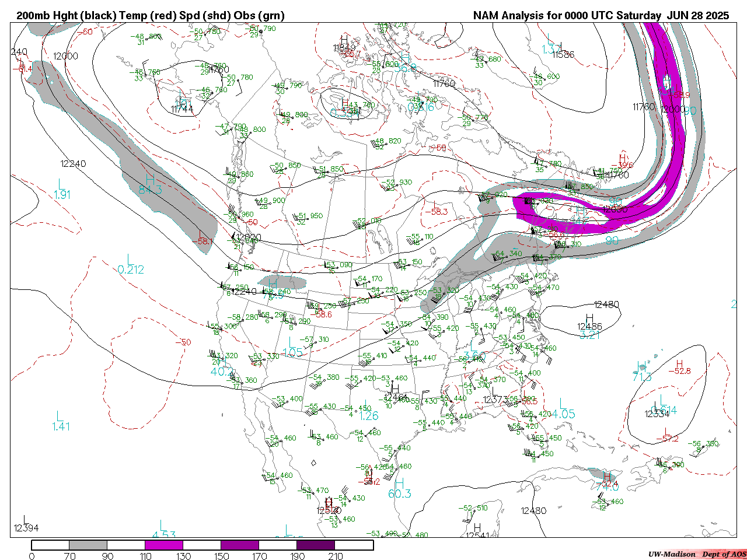Pick the purple 150–170 legend swatch

[x=240, y=545]
